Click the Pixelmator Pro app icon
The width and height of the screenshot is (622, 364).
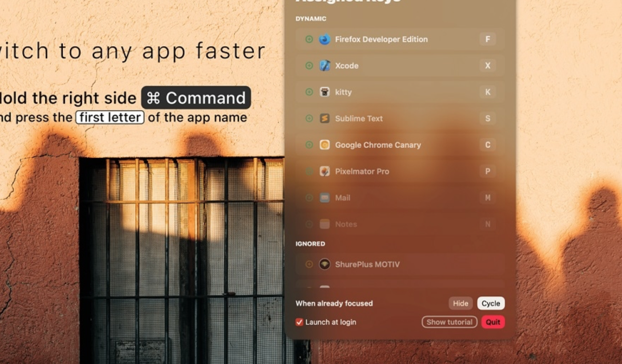325,171
